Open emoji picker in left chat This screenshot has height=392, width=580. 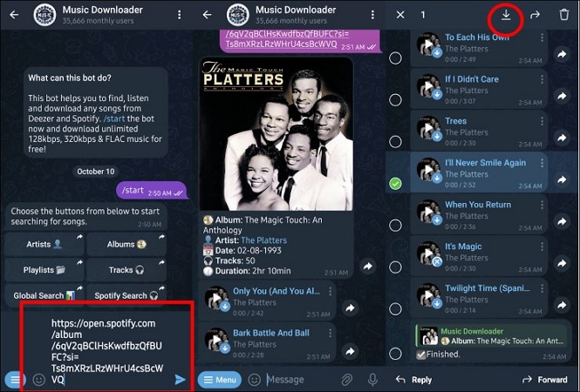tap(39, 380)
